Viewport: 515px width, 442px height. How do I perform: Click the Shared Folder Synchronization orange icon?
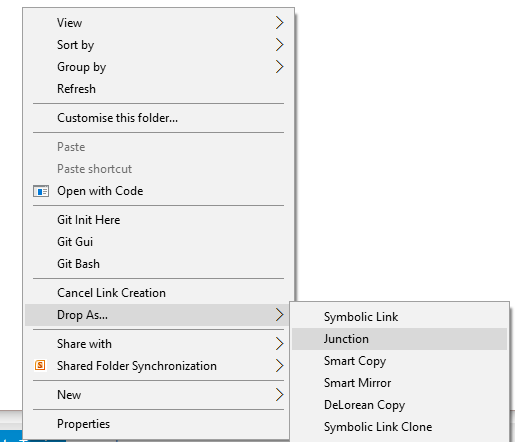[x=40, y=365]
